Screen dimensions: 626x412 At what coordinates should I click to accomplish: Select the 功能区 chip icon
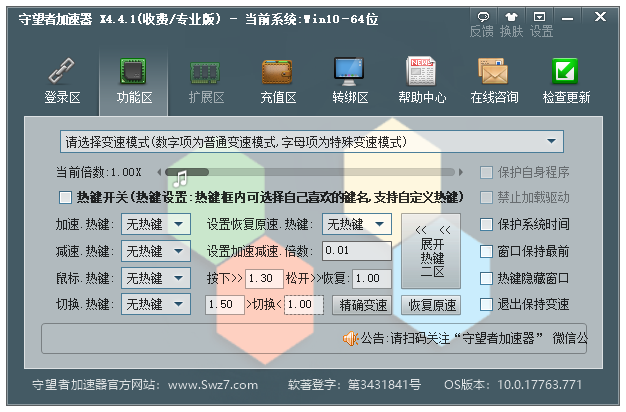(133, 71)
